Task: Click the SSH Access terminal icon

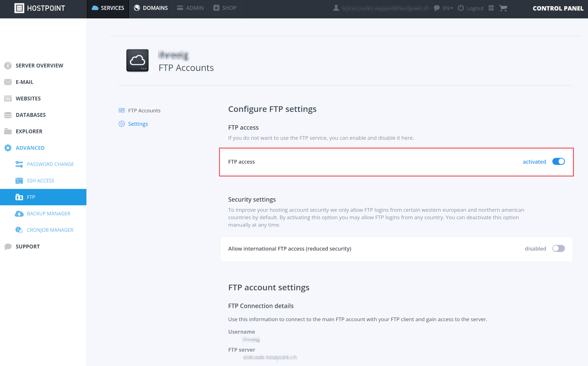Action: pyautogui.click(x=19, y=181)
